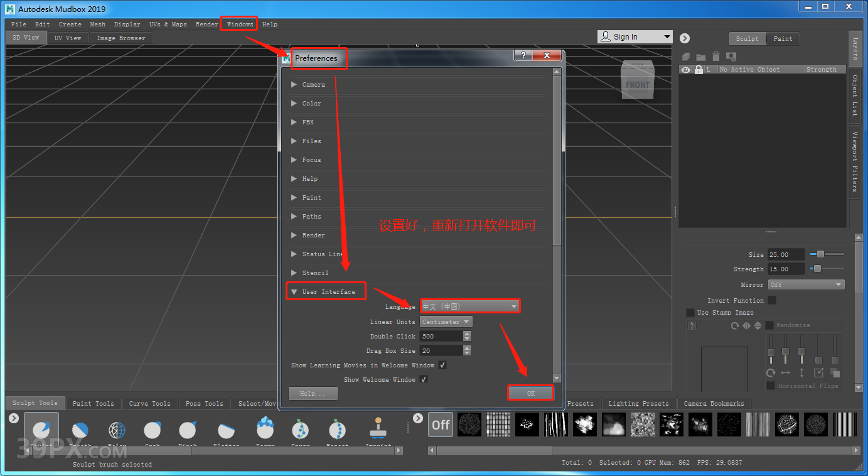Click the Help... button in Preferences
The image size is (868, 476).
coord(313,393)
